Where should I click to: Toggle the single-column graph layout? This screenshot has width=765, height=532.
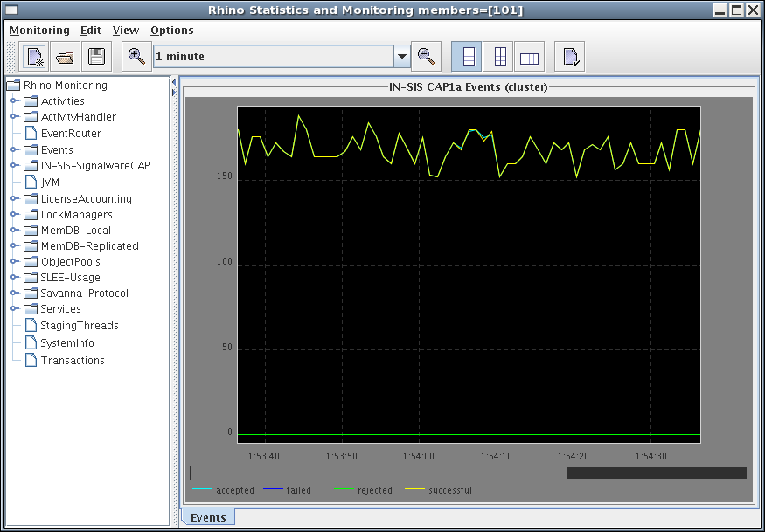click(x=469, y=57)
